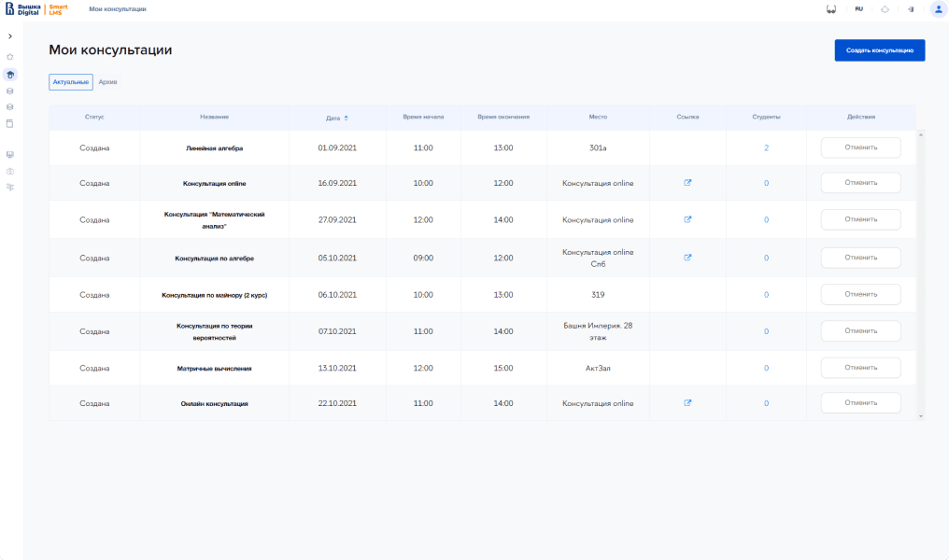Screen dimensions: 949x560
Task: Click the Время окончания column header
Action: click(503, 117)
